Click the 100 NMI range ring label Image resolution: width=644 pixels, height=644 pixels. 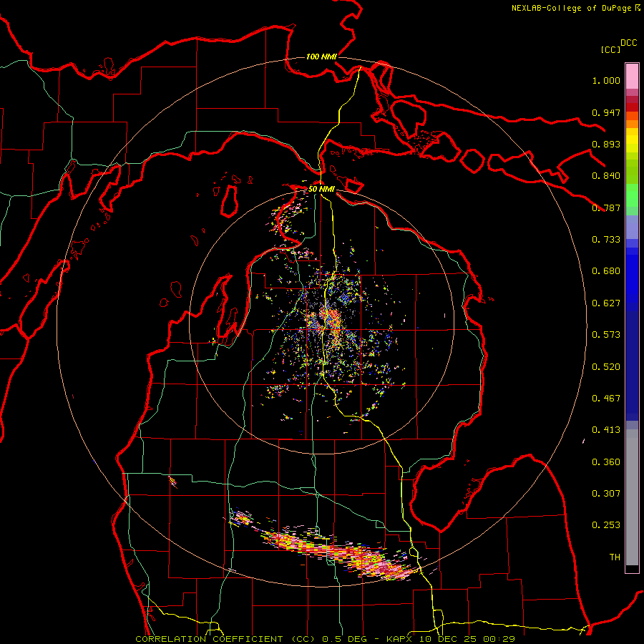[x=321, y=57]
